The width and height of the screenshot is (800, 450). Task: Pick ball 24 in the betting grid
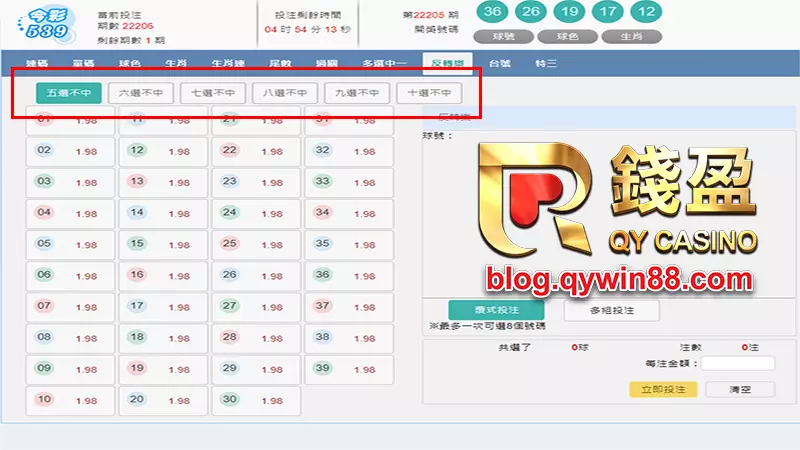[230, 212]
